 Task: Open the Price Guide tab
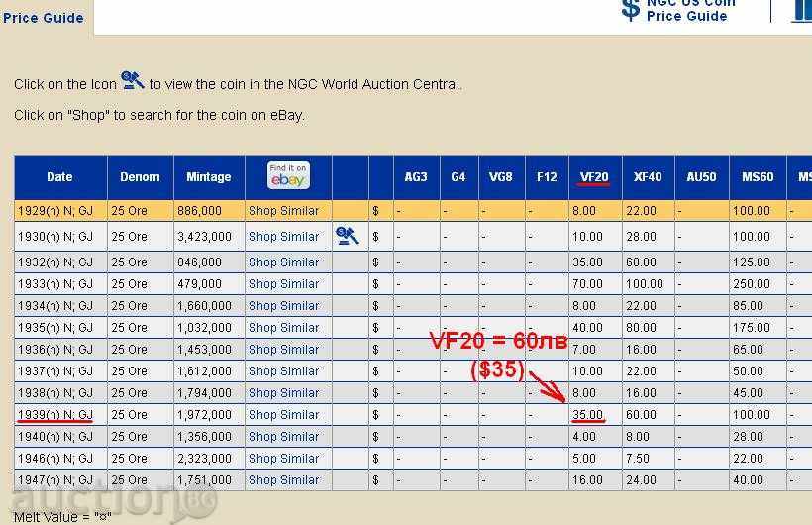[44, 18]
